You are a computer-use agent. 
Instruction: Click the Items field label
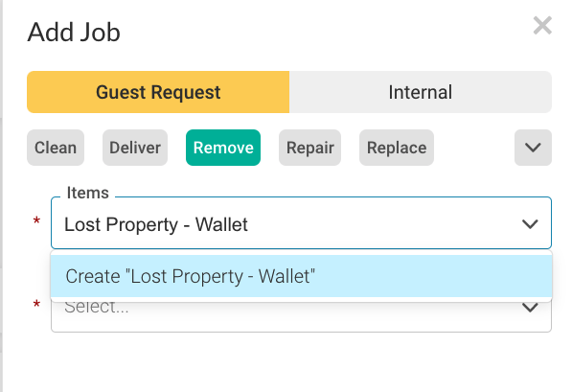pyautogui.click(x=87, y=193)
